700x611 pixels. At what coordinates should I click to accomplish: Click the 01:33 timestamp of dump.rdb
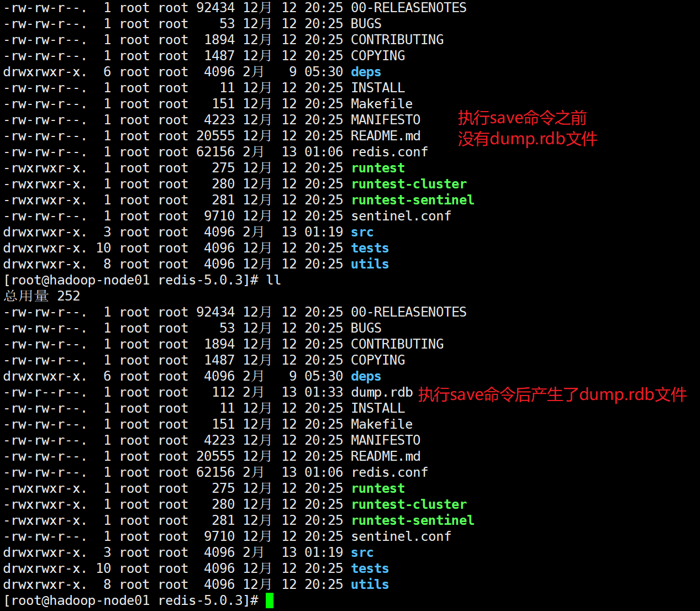click(324, 392)
